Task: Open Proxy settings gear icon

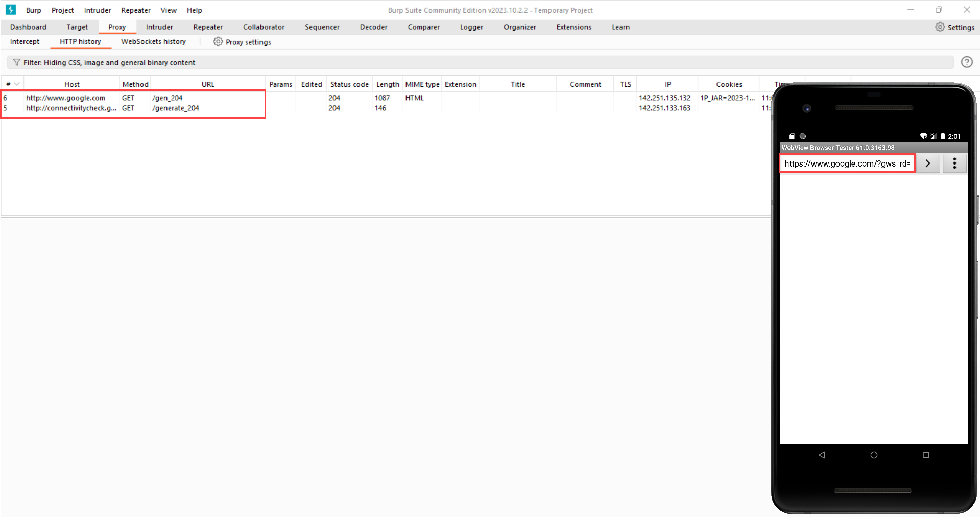Action: 218,42
